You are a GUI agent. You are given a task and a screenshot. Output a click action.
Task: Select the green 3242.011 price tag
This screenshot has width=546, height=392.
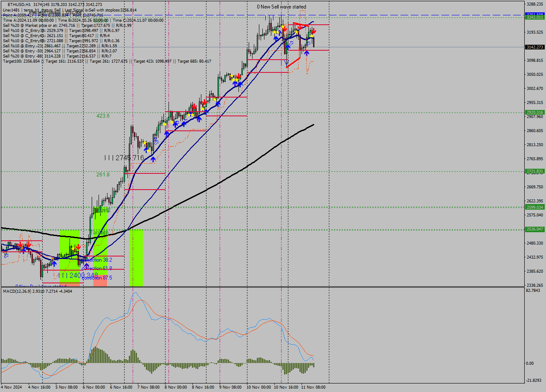534,17
